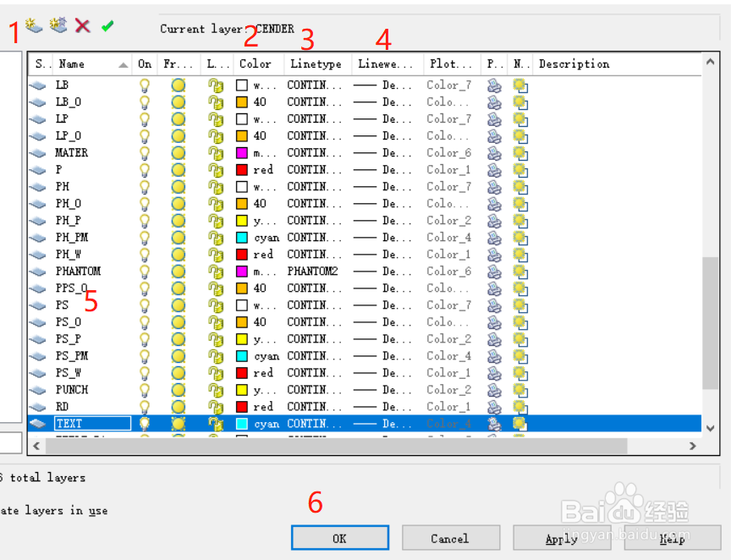This screenshot has height=560, width=731.
Task: Click the Apply button
Action: point(561,538)
